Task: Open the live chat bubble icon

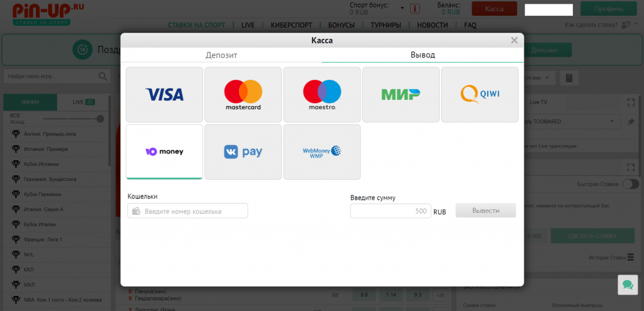Action: pos(628,285)
